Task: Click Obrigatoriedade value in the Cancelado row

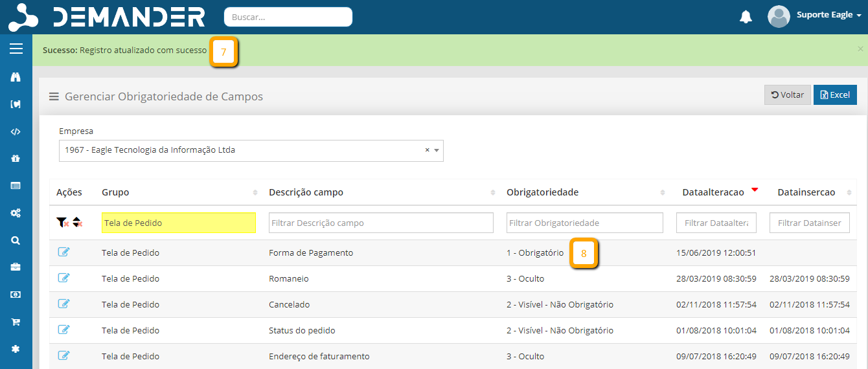Action: (560, 305)
